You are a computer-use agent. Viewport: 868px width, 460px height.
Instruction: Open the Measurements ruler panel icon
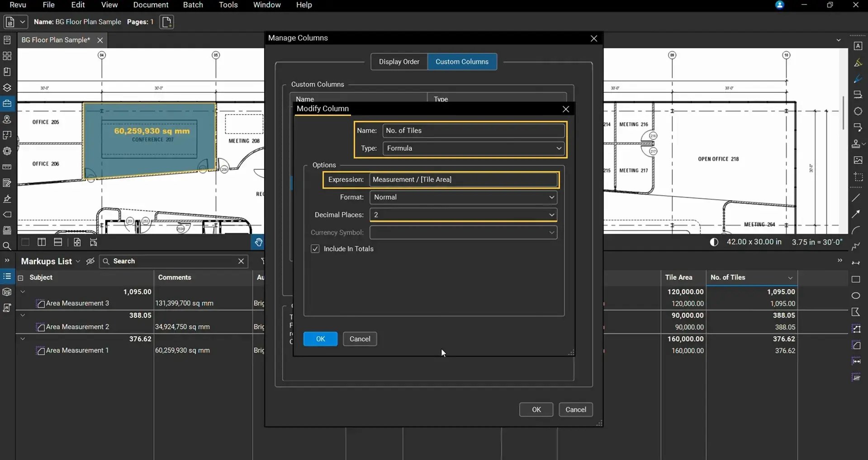(7, 167)
